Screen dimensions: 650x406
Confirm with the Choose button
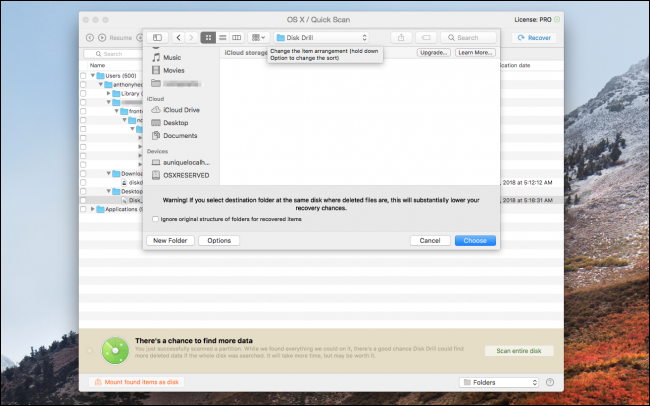click(475, 241)
